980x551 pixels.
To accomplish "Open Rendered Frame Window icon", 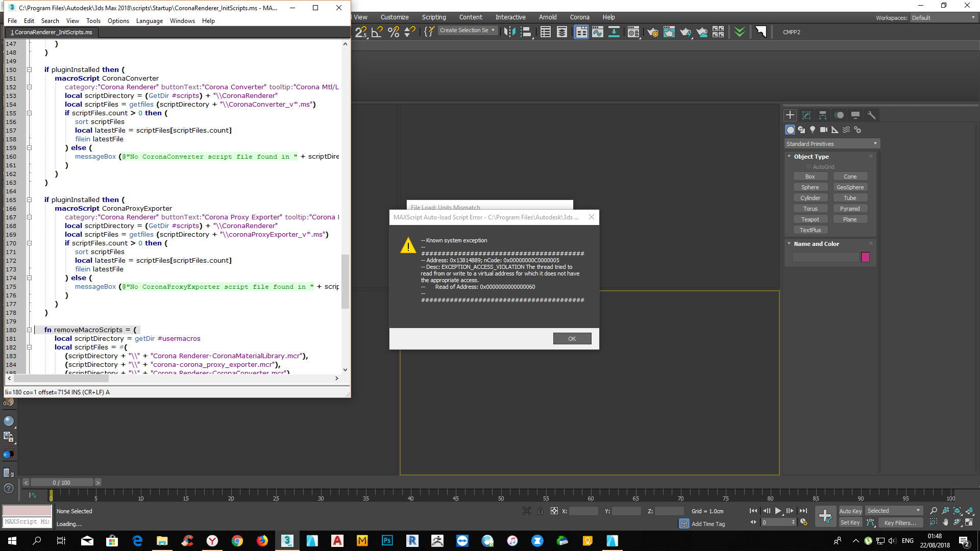I will 669,32.
